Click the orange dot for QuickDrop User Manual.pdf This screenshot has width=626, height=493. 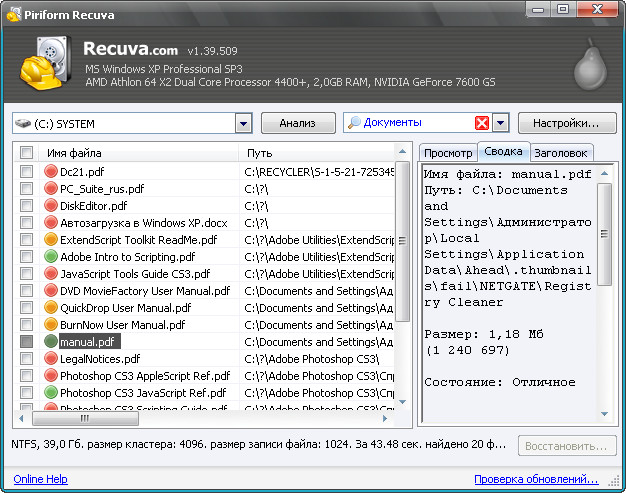tap(51, 307)
